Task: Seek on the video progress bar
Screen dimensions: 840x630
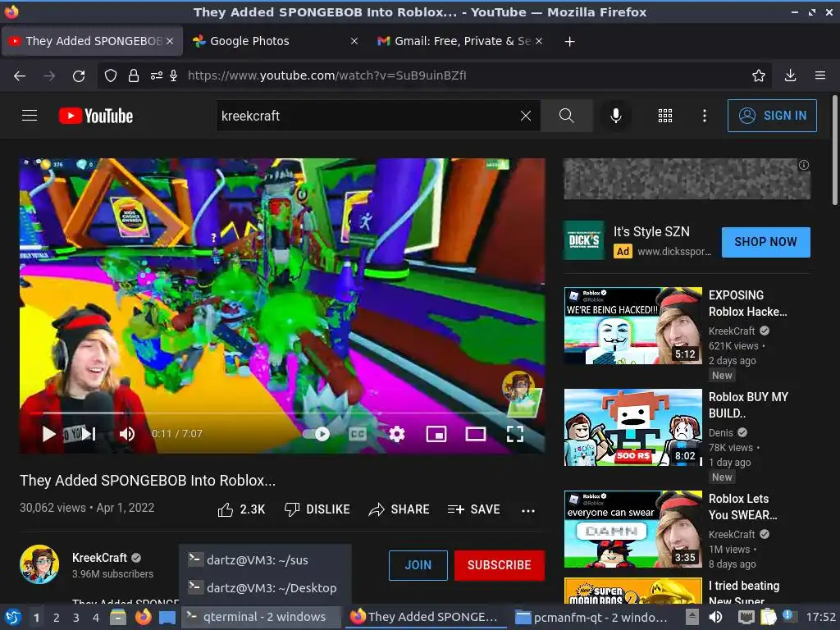Action: (x=282, y=413)
